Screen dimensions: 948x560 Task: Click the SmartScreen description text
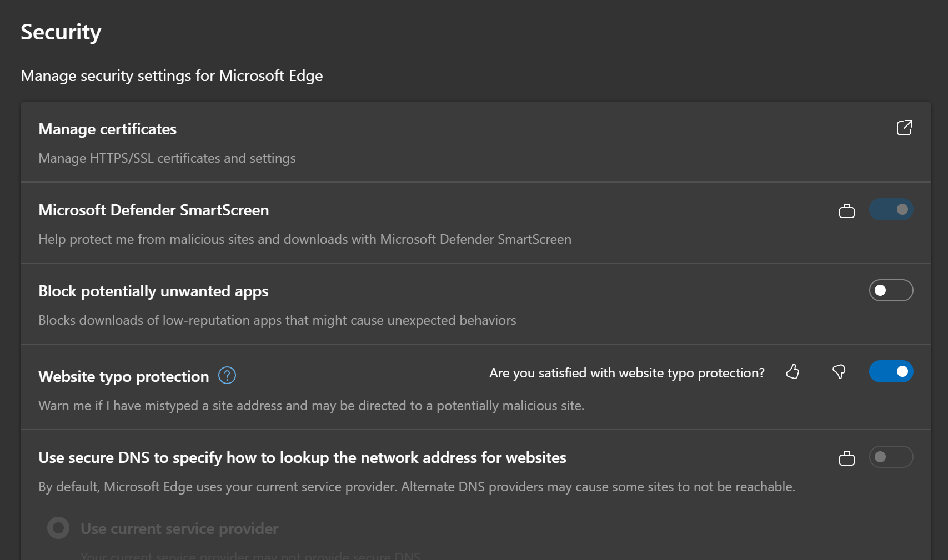pyautogui.click(x=304, y=239)
